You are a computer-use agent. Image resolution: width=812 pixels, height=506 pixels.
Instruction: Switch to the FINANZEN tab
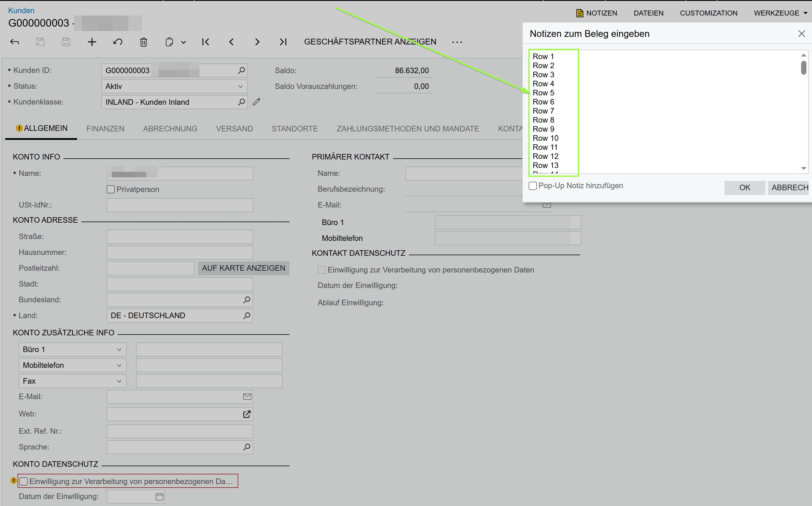click(105, 129)
